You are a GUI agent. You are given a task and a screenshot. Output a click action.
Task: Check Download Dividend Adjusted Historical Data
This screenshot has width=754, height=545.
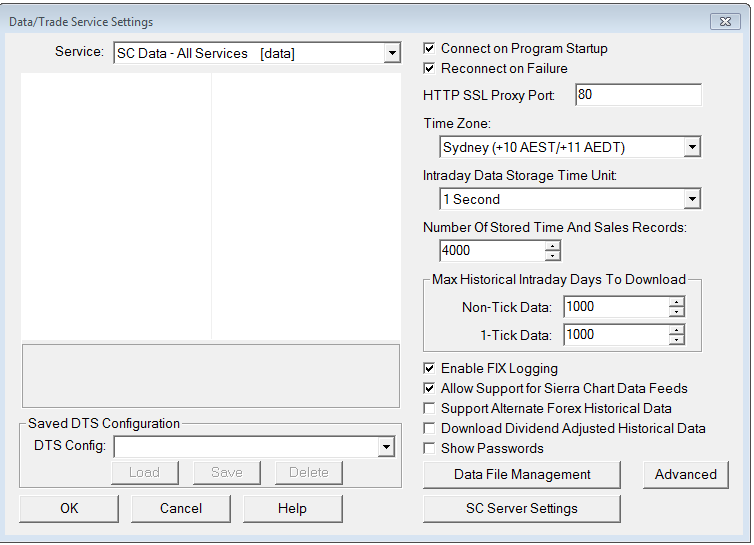pyautogui.click(x=429, y=428)
